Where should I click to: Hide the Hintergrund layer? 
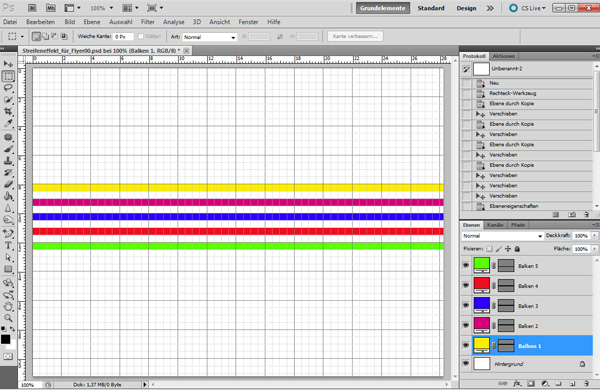(x=466, y=363)
